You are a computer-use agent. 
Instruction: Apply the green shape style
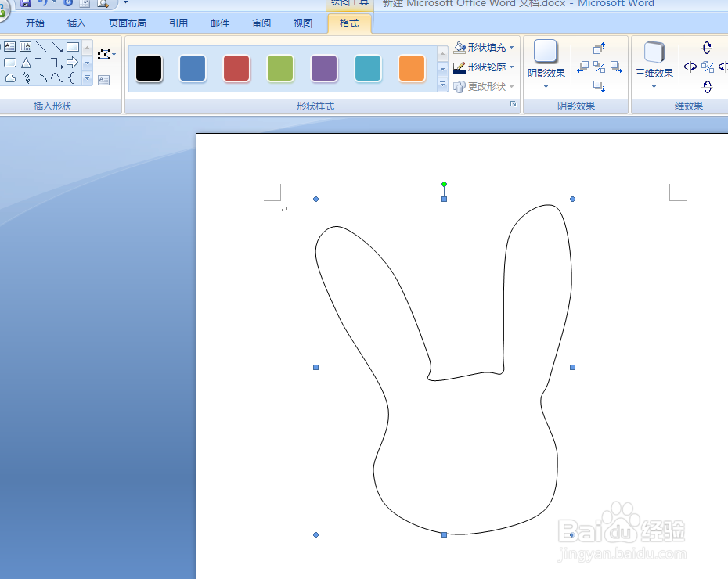(280, 68)
